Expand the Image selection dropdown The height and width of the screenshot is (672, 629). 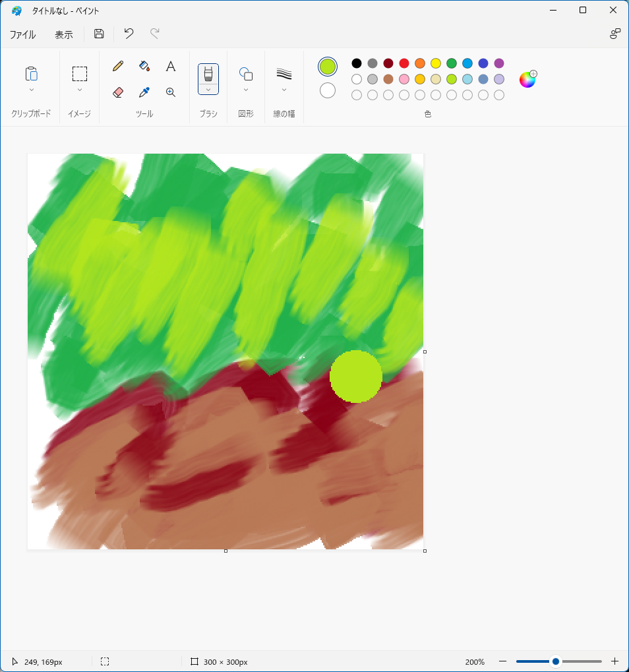[80, 90]
